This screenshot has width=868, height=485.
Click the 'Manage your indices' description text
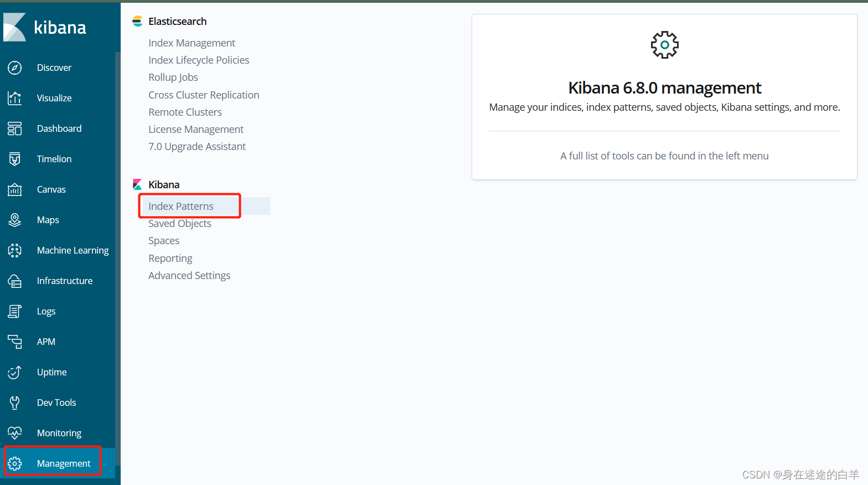(665, 107)
